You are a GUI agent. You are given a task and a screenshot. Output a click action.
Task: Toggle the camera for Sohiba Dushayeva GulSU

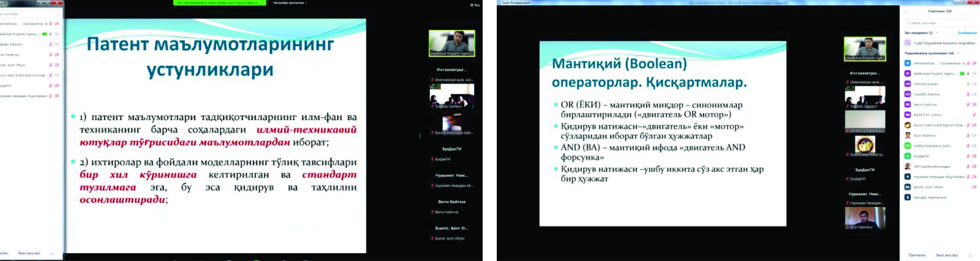(x=974, y=146)
